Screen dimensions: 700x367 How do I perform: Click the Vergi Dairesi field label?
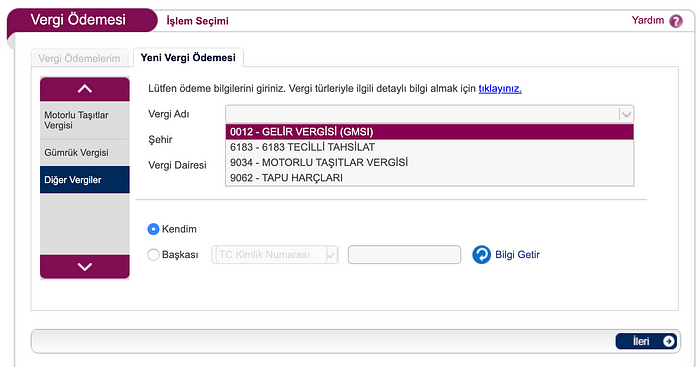(177, 165)
